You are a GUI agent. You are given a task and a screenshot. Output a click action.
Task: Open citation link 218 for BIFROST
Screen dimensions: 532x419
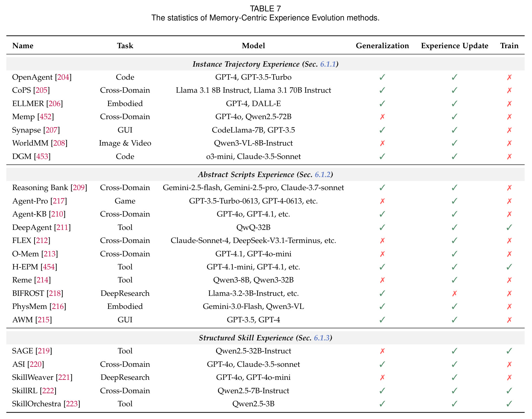(x=55, y=294)
